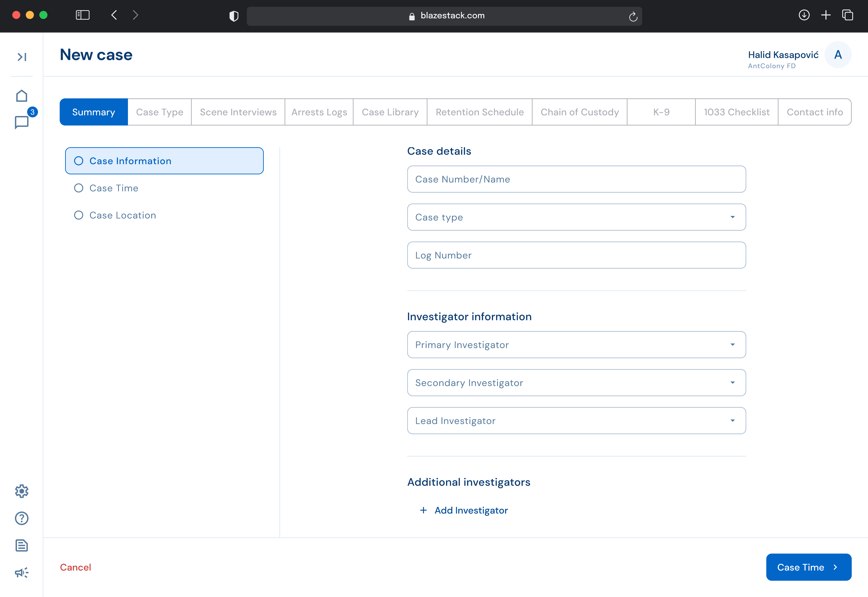Select the Case Location step radio
Viewport: 868px width, 597px height.
[78, 215]
